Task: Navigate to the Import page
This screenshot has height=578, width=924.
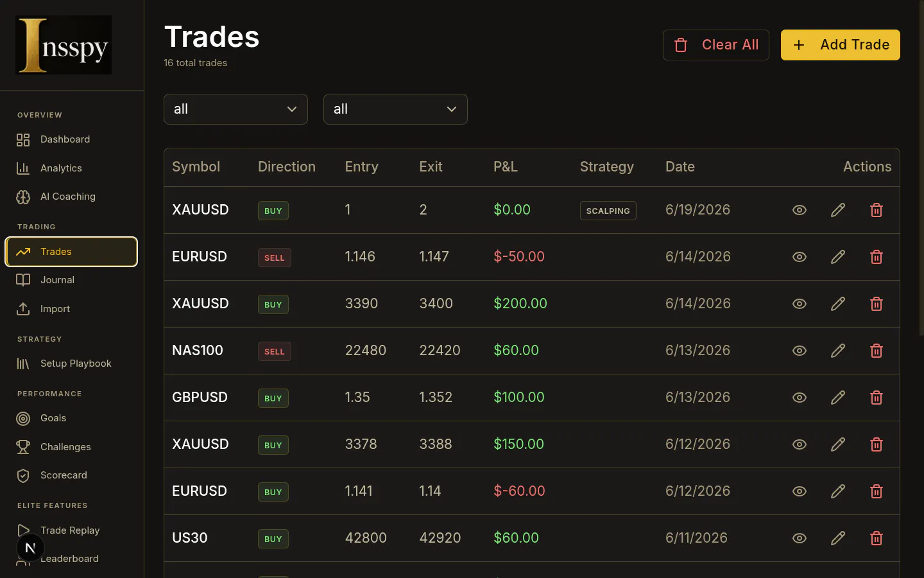Action: pyautogui.click(x=71, y=309)
